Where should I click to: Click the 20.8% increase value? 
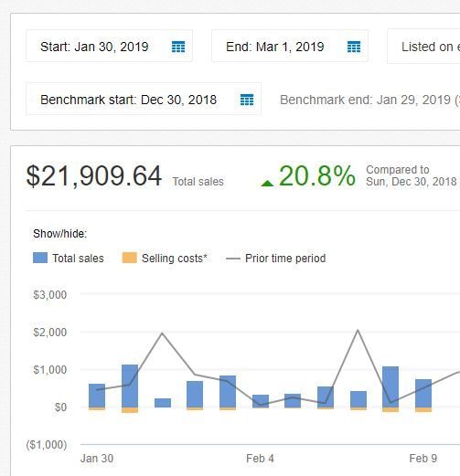coord(317,175)
